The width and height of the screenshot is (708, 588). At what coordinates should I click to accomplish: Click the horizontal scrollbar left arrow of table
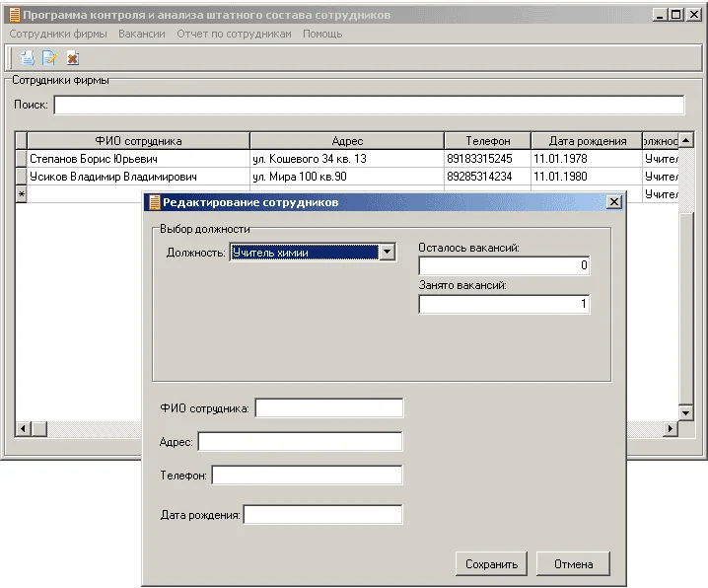pyautogui.click(x=24, y=429)
